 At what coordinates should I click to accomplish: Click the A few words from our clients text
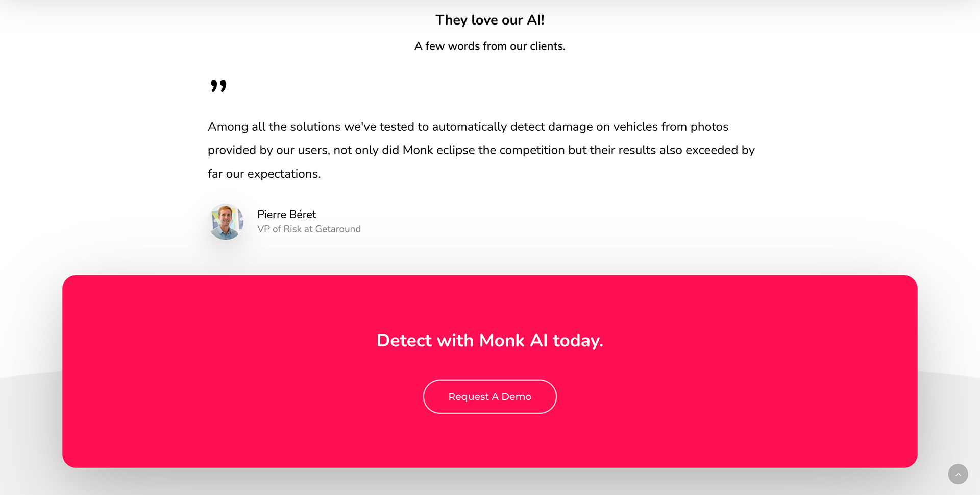(490, 46)
